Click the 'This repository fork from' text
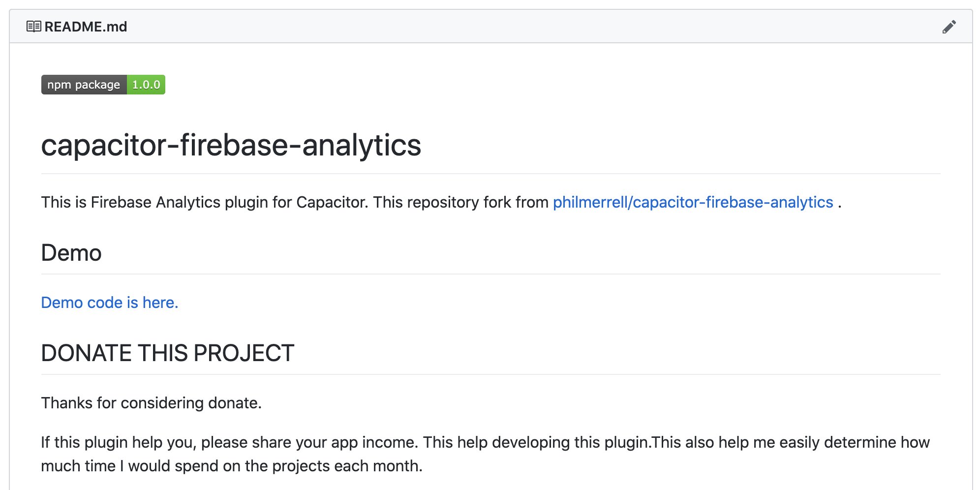The height and width of the screenshot is (490, 980). pyautogui.click(x=460, y=202)
